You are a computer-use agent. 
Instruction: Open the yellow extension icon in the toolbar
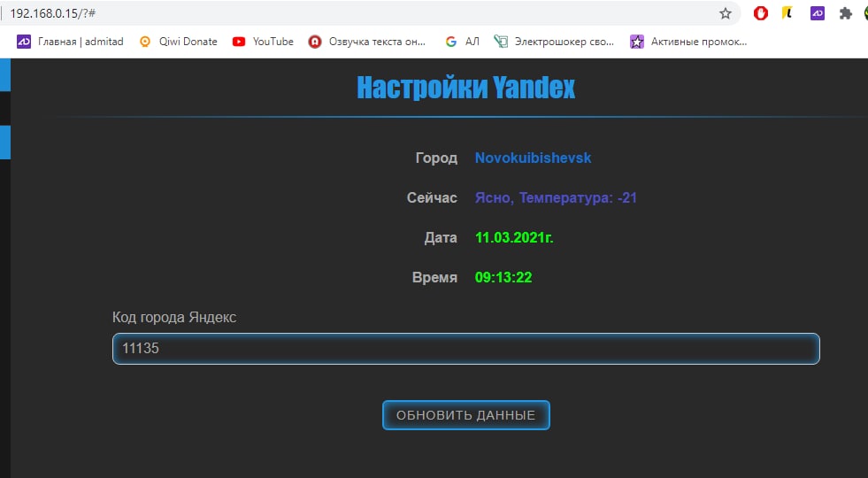[x=787, y=13]
